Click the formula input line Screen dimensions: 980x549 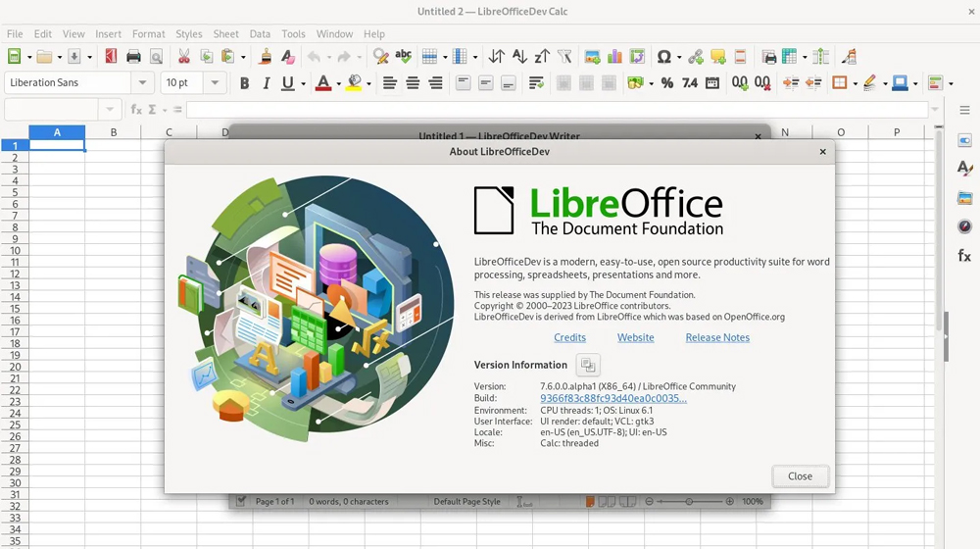pyautogui.click(x=557, y=110)
